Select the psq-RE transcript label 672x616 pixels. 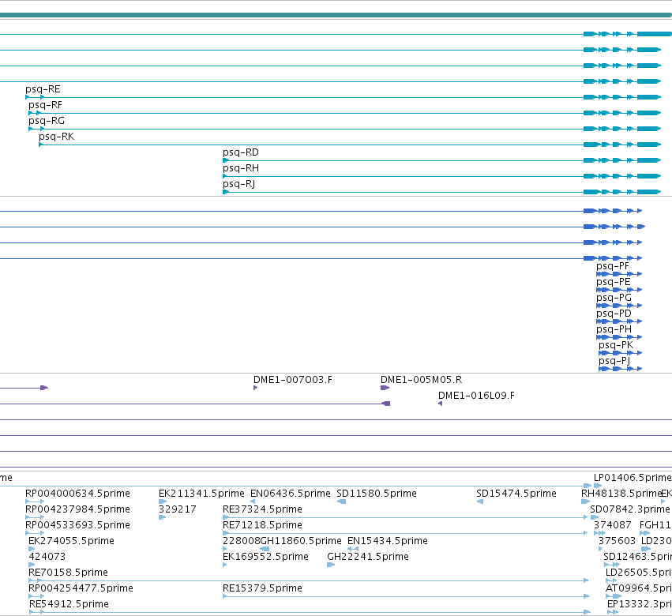click(43, 89)
